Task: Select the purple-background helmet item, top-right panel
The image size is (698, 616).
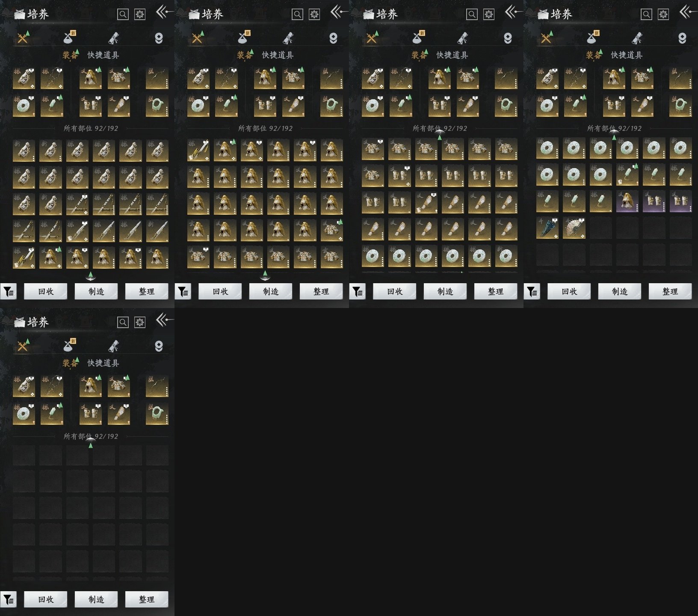Action: [x=627, y=201]
